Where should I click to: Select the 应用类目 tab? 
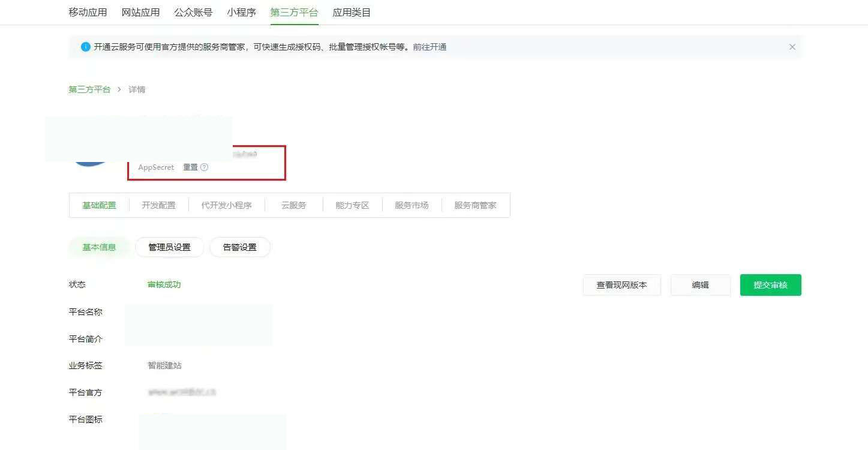(352, 12)
